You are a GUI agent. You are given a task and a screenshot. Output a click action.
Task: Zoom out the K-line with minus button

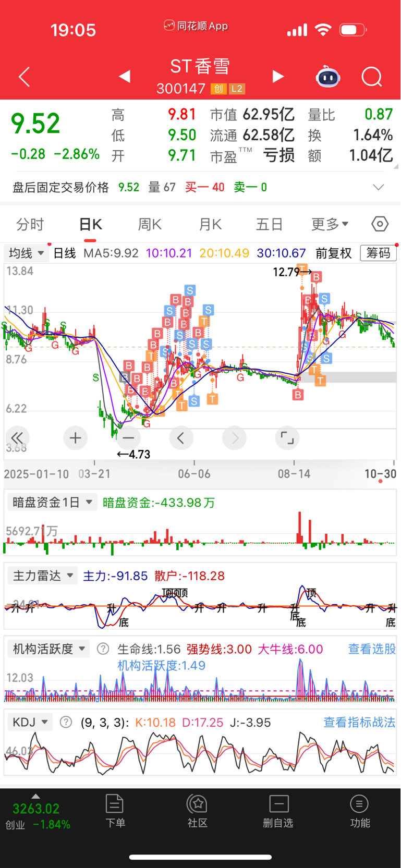128,438
